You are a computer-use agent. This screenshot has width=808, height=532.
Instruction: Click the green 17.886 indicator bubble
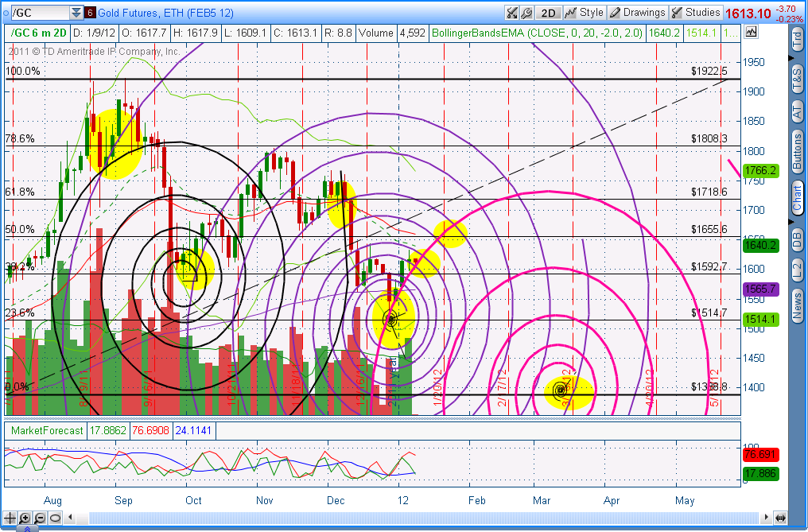tap(760, 473)
